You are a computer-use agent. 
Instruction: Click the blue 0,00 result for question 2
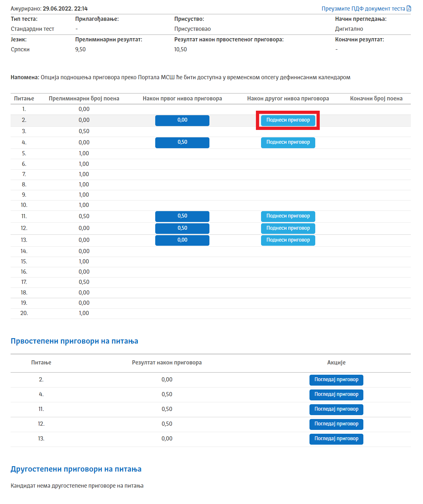click(182, 120)
